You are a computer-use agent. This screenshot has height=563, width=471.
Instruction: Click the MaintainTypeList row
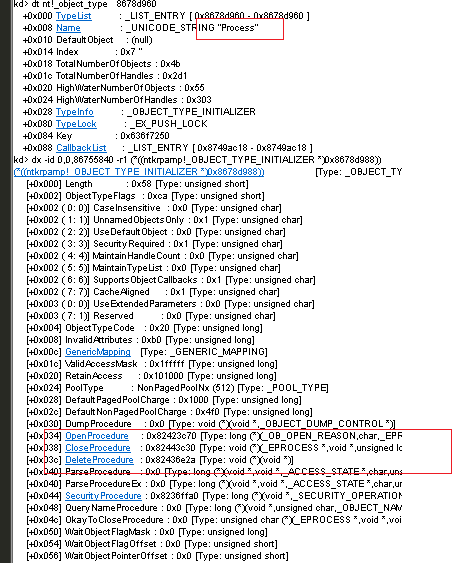point(153,268)
